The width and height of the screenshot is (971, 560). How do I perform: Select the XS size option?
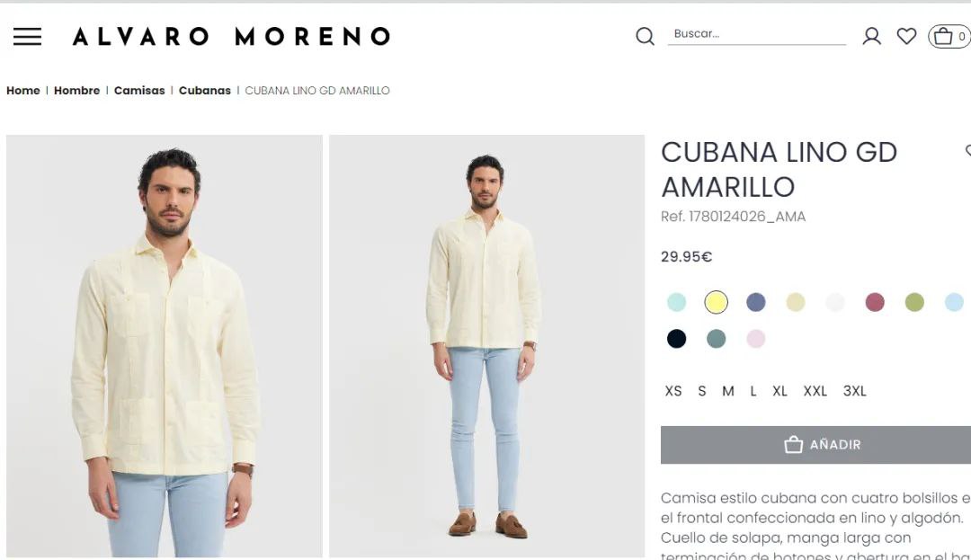click(673, 391)
